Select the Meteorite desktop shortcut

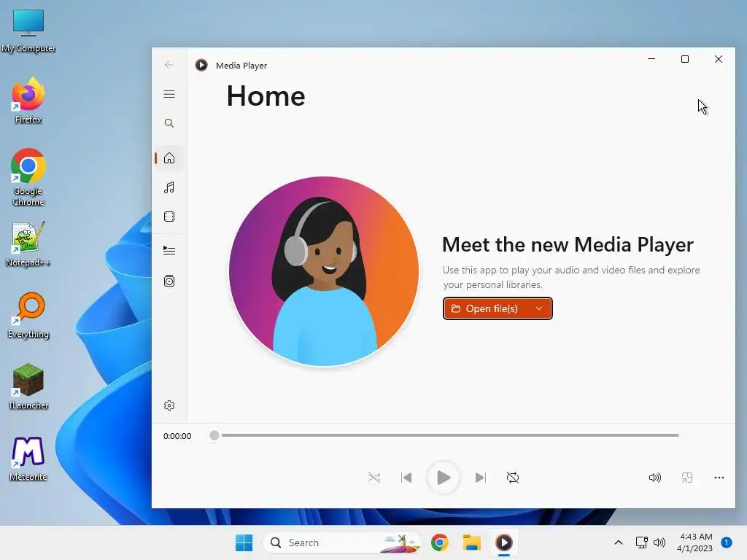click(28, 458)
